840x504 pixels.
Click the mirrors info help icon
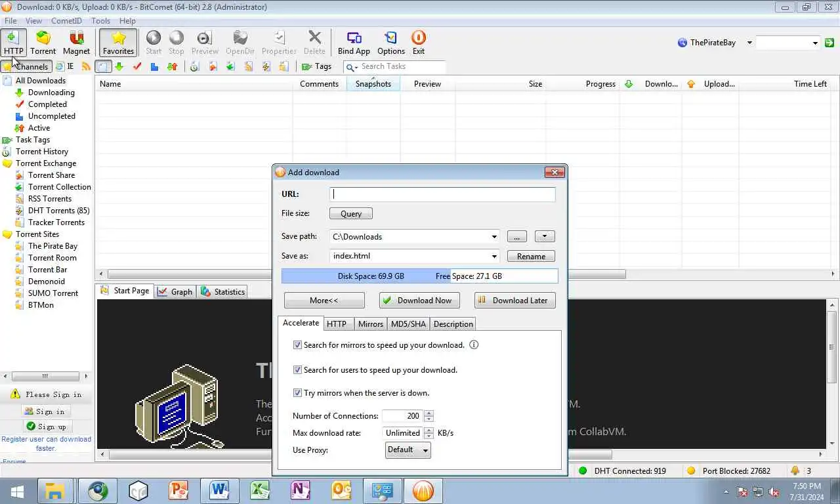click(474, 345)
